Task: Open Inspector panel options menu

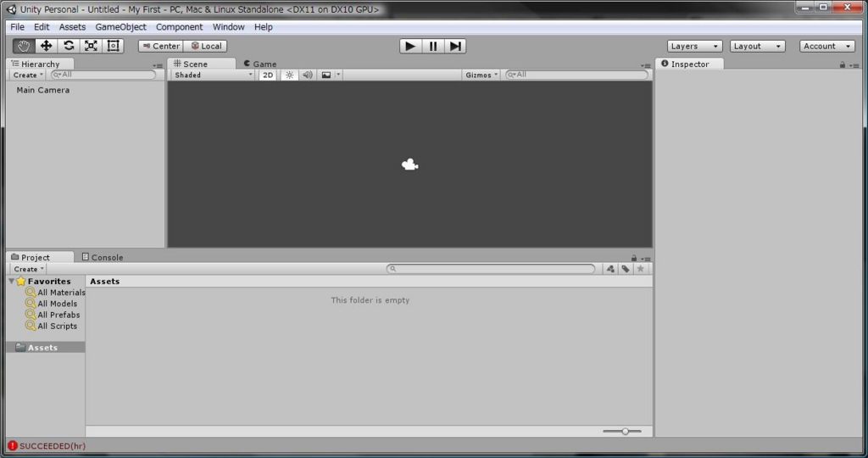Action: pos(854,65)
